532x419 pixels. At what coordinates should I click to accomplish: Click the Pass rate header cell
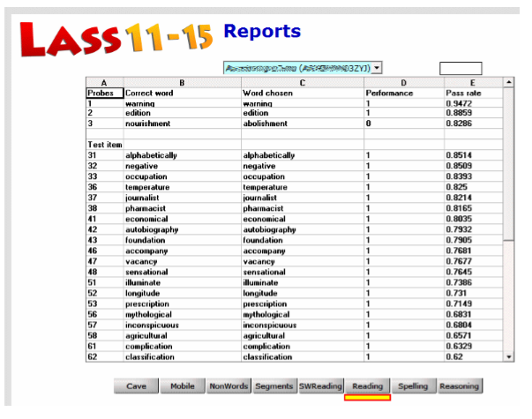pyautogui.click(x=473, y=93)
